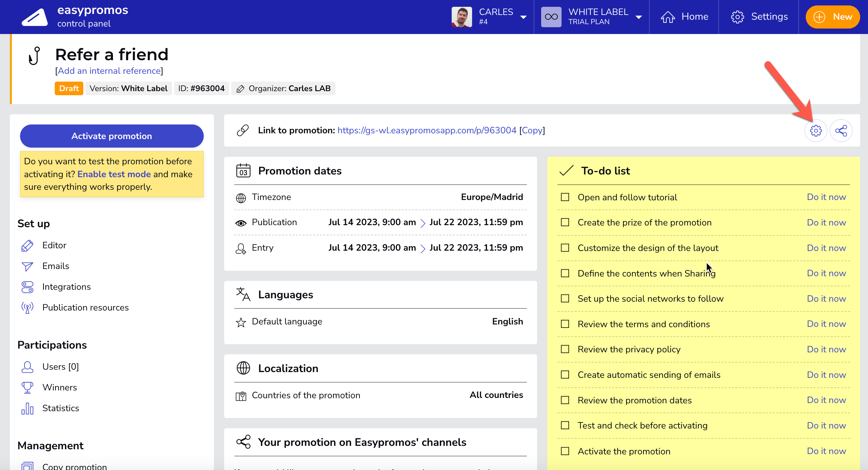Open Publication resources in Set up
The height and width of the screenshot is (470, 868).
click(x=85, y=308)
